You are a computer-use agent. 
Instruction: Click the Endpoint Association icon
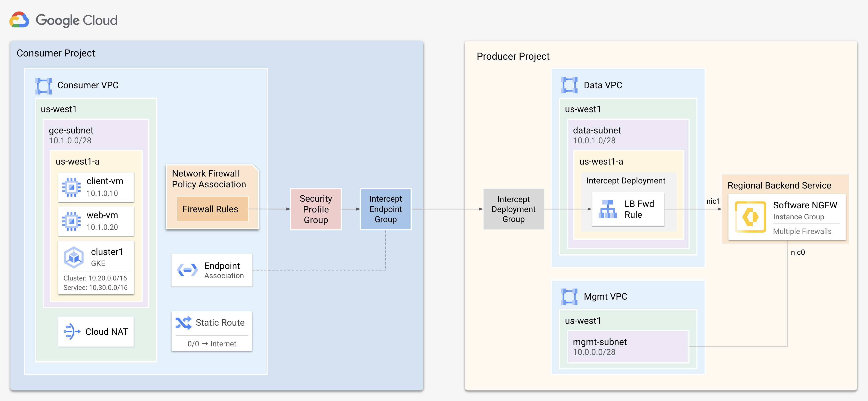(x=187, y=270)
